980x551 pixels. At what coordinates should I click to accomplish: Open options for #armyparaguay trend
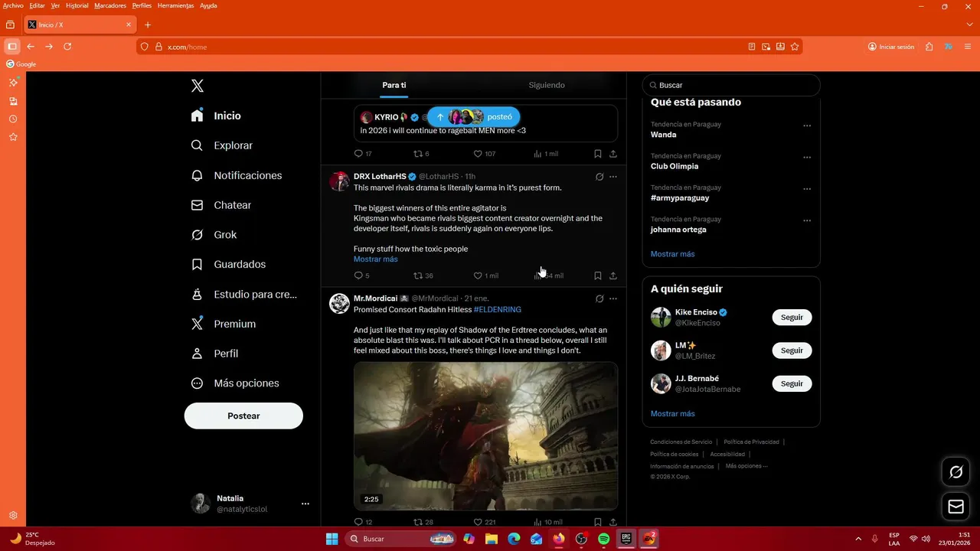point(807,189)
